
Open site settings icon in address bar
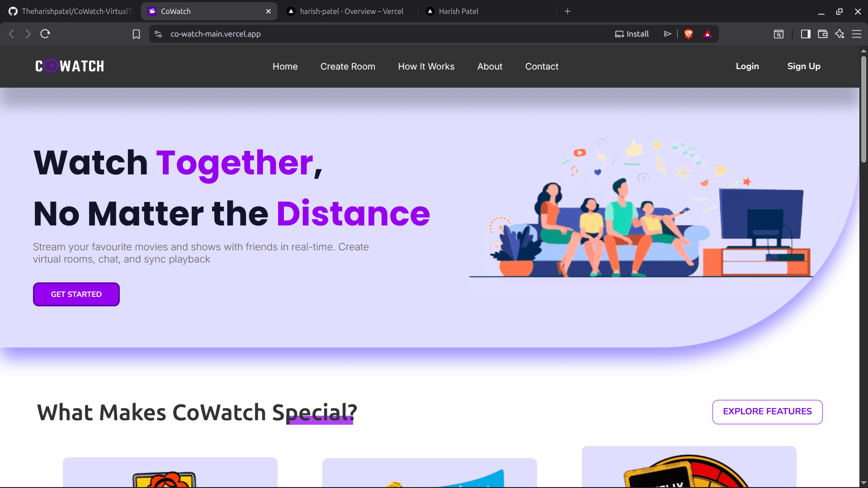(158, 34)
